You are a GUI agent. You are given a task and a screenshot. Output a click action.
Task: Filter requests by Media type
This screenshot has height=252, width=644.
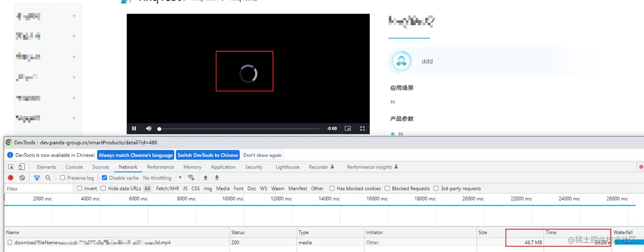pos(223,188)
